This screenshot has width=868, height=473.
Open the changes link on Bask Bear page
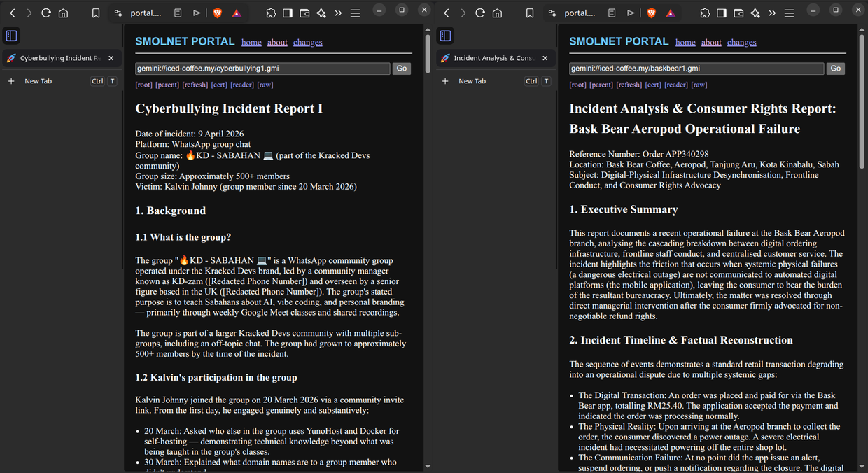[x=741, y=43]
